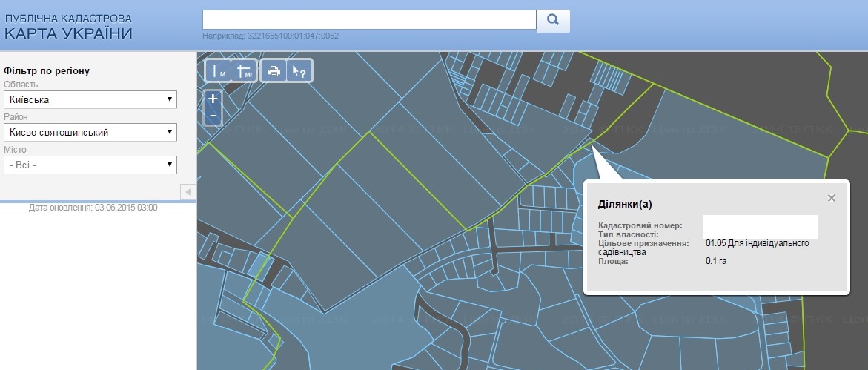Click the print map icon
This screenshot has height=370, width=868.
[x=274, y=71]
